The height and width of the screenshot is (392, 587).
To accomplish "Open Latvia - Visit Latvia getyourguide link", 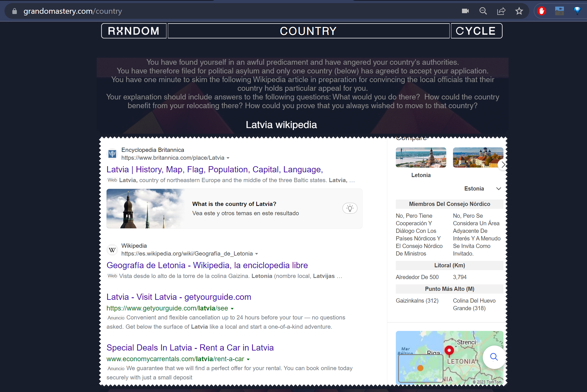I will point(179,297).
